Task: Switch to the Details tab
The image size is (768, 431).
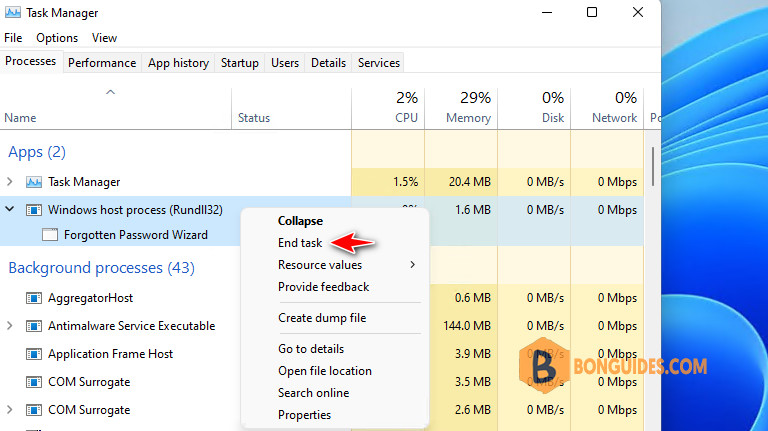Action: pyautogui.click(x=328, y=63)
